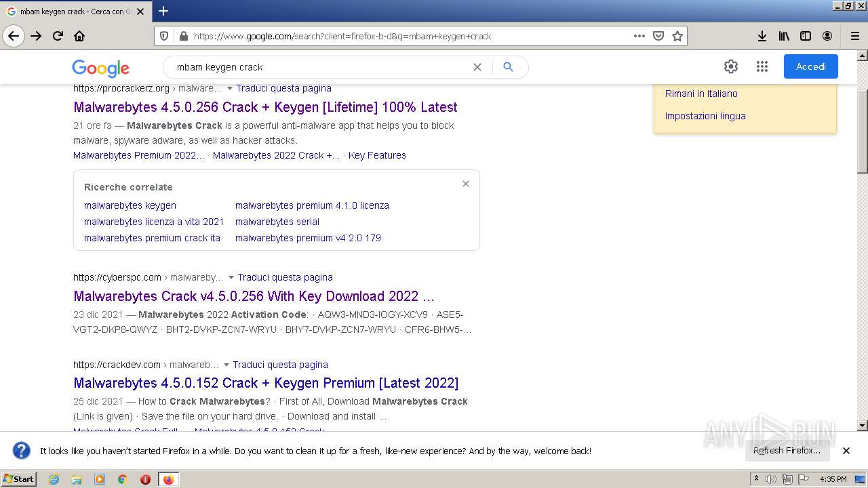This screenshot has width=868, height=488.
Task: Search related: malwarebytes licenza a vita 2021
Action: (x=154, y=222)
